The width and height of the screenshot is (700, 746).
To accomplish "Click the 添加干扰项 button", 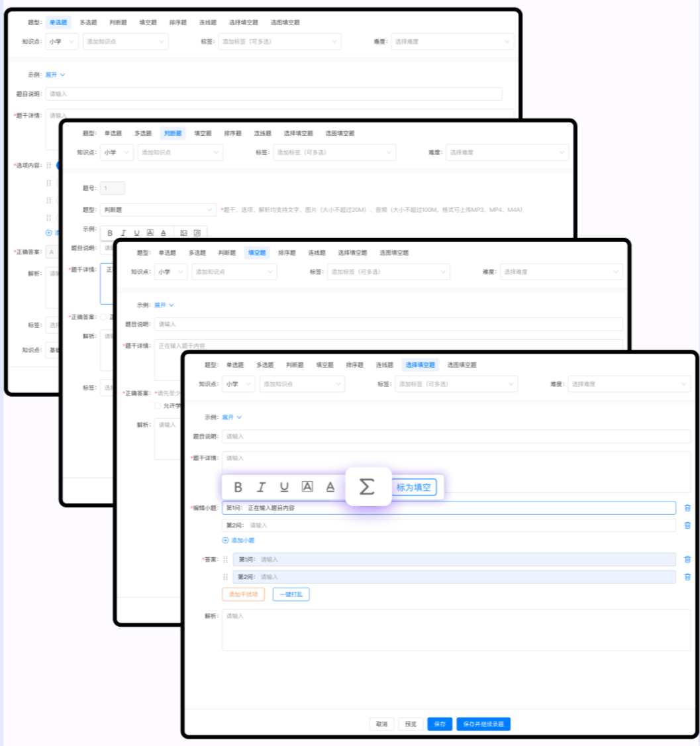I will [x=244, y=594].
